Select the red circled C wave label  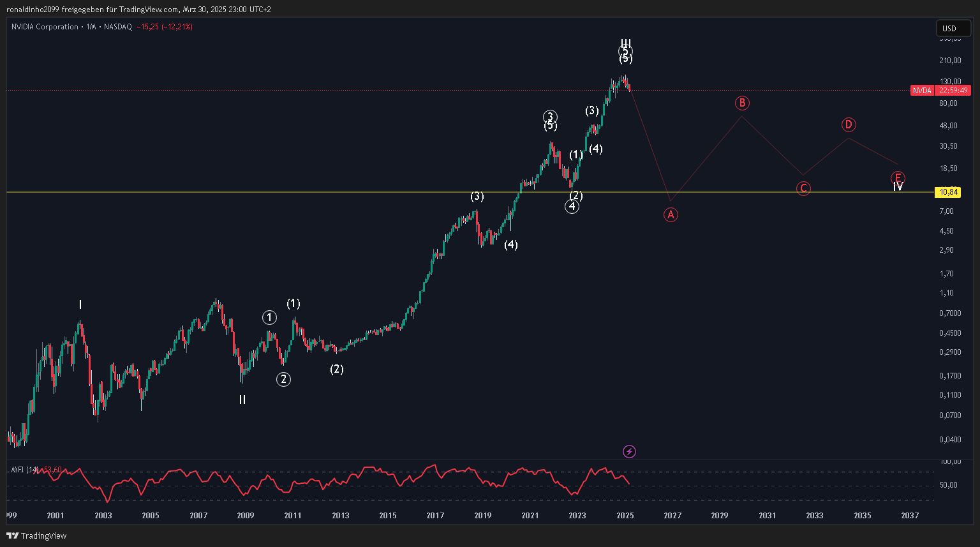[x=803, y=188]
